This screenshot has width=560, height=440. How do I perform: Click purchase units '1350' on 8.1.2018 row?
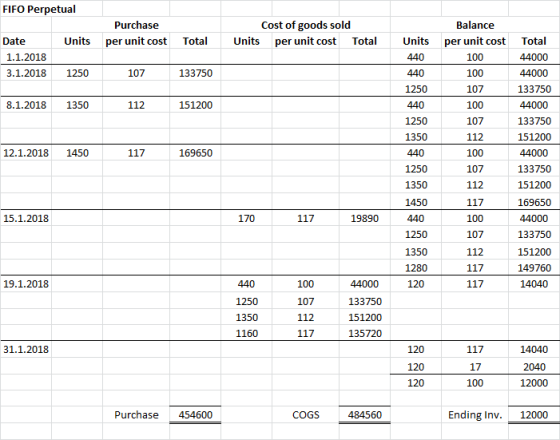tap(78, 105)
